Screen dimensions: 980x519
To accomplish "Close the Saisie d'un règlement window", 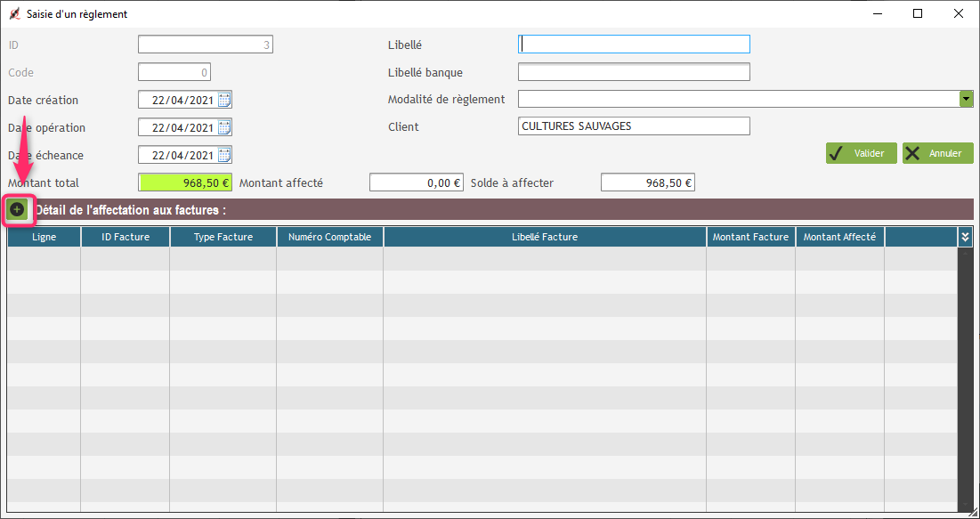I will point(958,13).
